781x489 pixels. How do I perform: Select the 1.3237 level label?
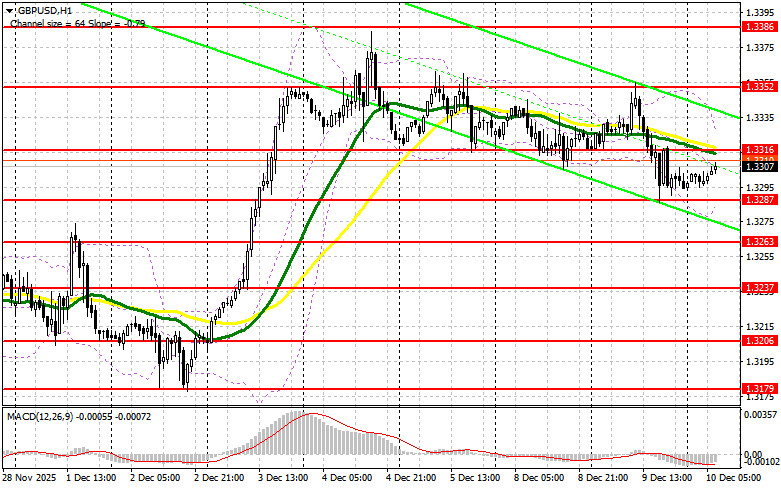[x=759, y=288]
